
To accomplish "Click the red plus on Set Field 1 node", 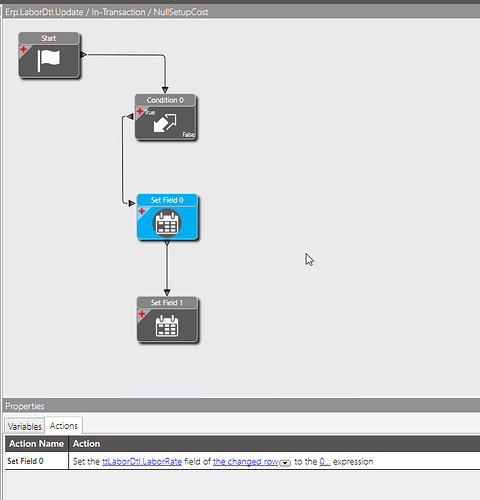I will [x=142, y=314].
